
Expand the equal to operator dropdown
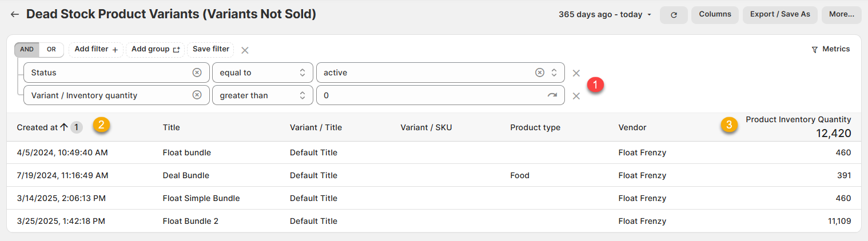click(262, 73)
